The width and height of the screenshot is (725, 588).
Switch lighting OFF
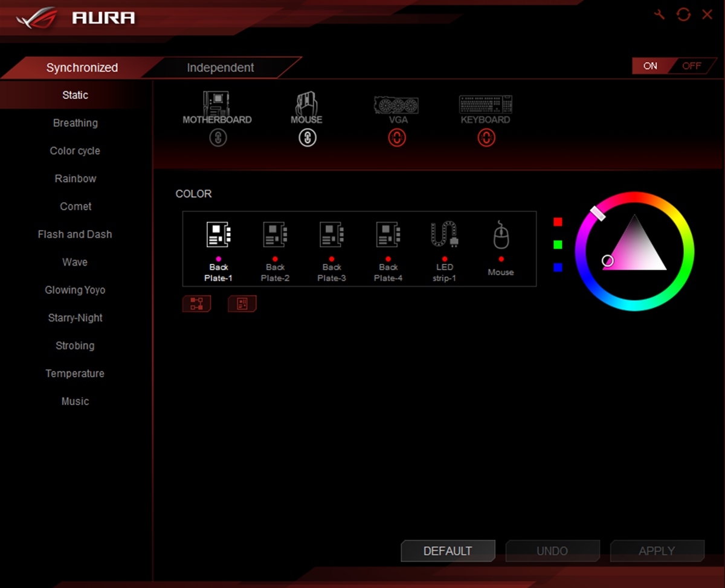[x=692, y=66]
